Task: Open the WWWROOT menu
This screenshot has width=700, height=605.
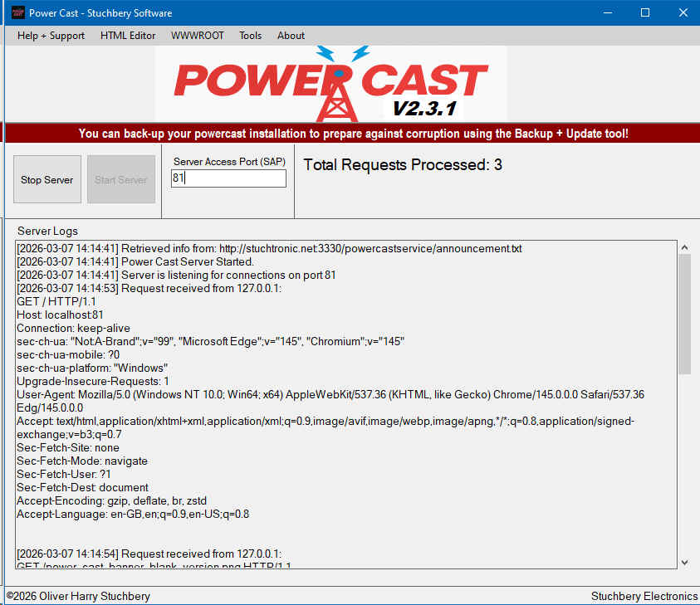Action: pos(198,36)
